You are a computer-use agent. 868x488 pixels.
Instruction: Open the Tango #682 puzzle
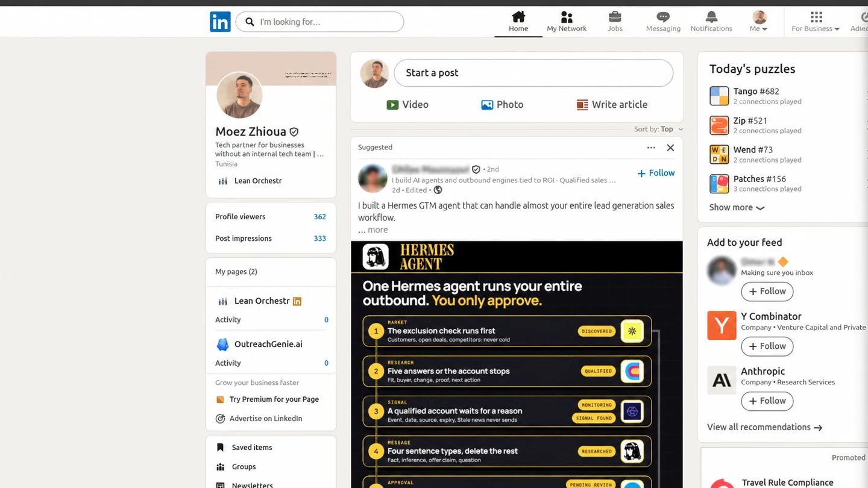point(756,96)
